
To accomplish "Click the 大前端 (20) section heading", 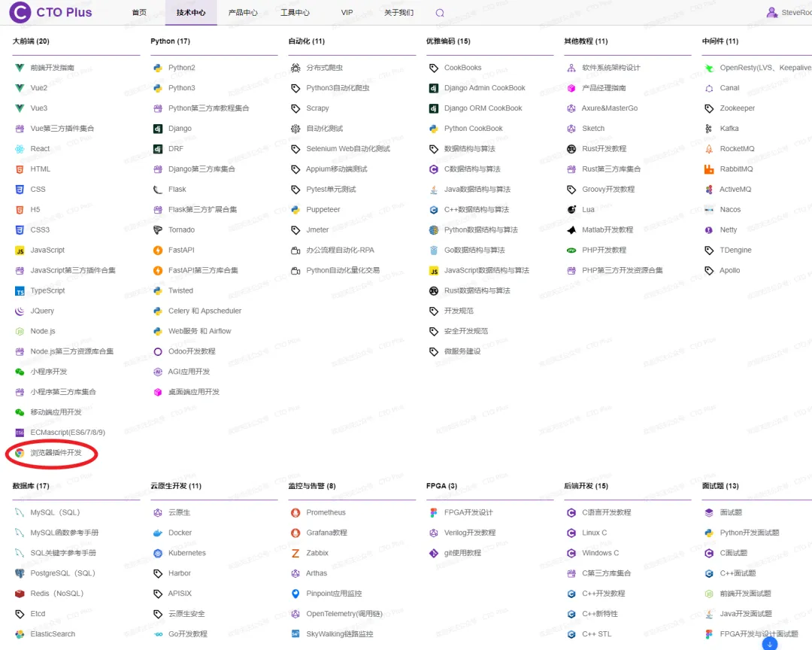I will point(31,41).
